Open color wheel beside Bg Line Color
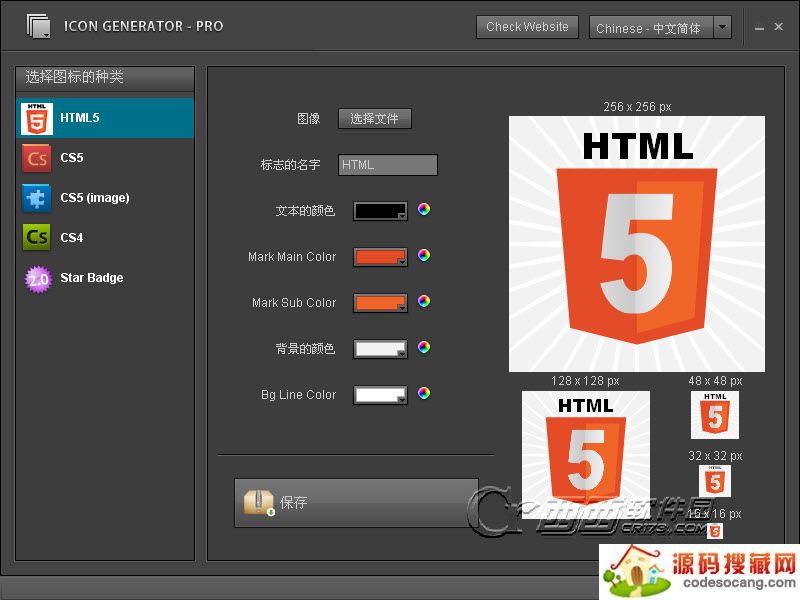This screenshot has width=800, height=600. click(424, 393)
